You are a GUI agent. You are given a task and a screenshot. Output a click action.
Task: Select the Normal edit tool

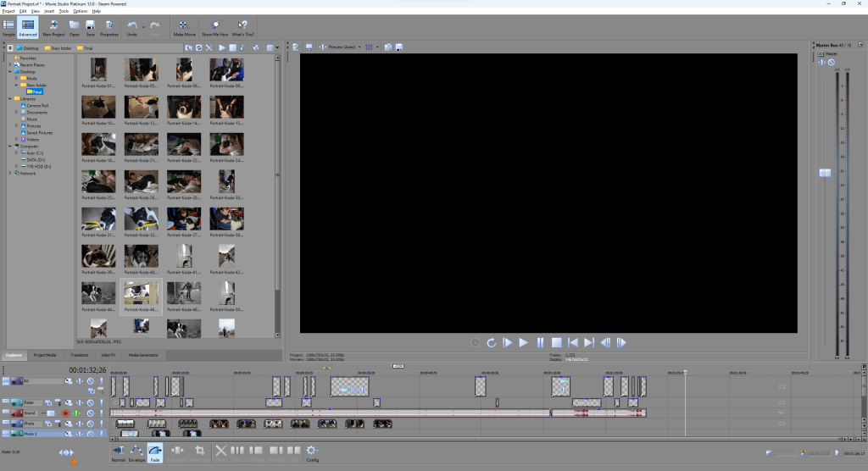(x=118, y=453)
